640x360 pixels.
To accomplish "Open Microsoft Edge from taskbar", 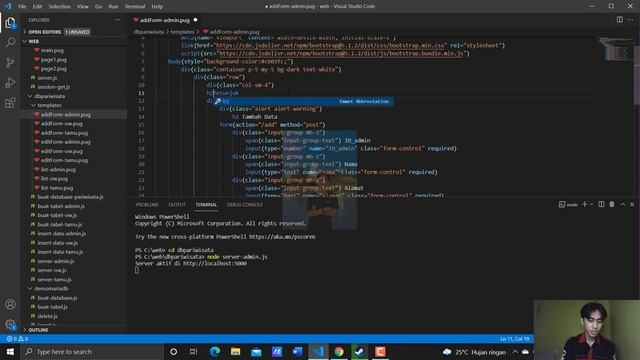I will pyautogui.click(x=215, y=351).
